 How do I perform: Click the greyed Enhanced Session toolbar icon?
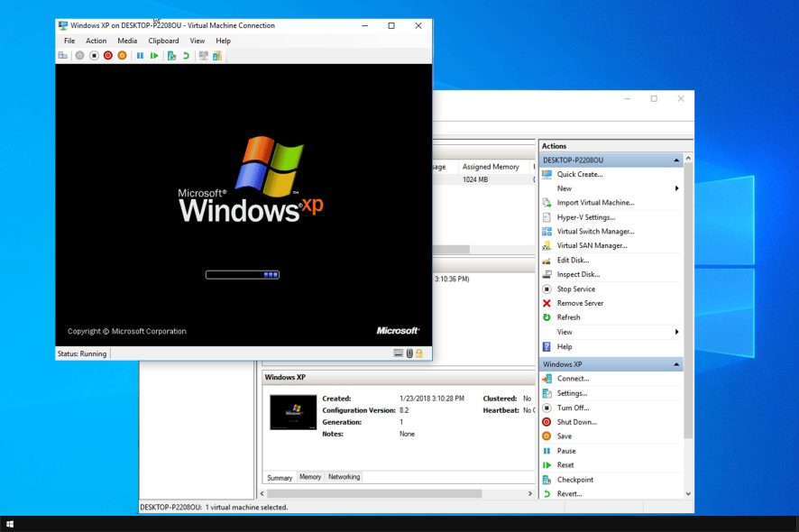click(x=203, y=56)
